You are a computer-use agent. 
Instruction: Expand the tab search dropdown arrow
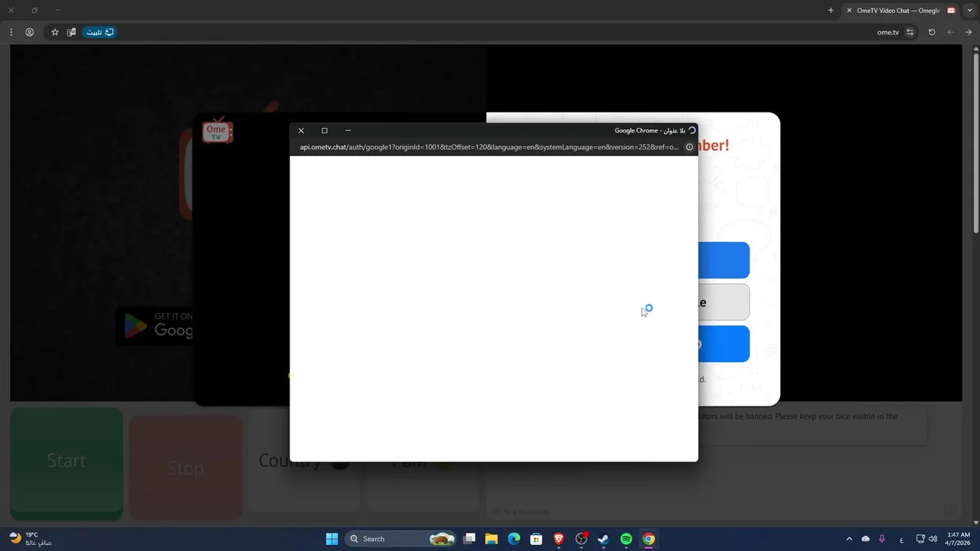pyautogui.click(x=970, y=11)
